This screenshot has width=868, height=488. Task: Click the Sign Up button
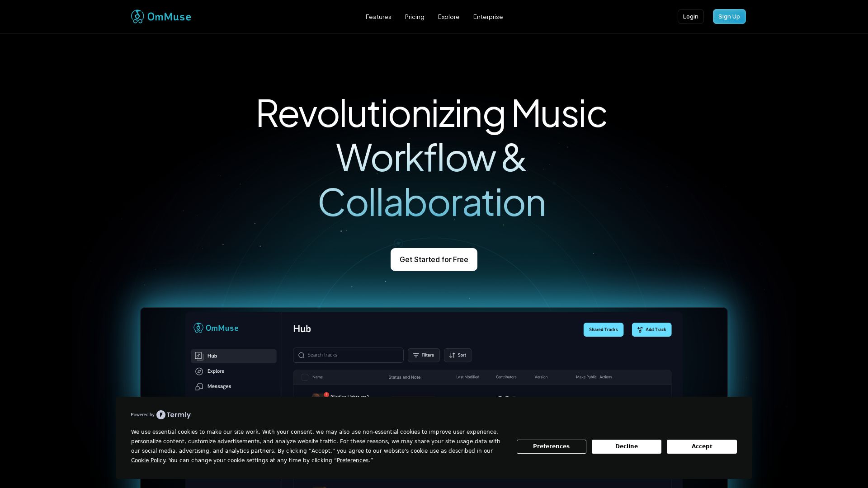[x=729, y=17]
